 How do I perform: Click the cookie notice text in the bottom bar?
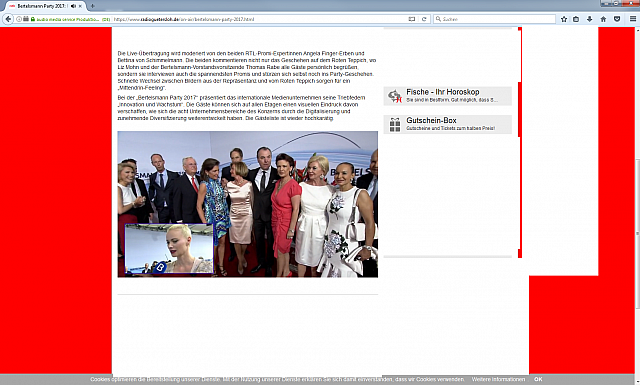pos(277,379)
